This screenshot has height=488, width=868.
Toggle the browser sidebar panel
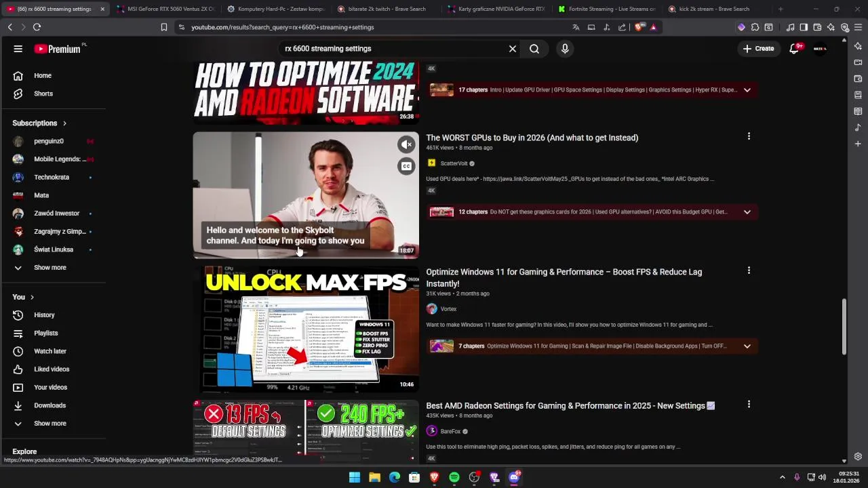click(804, 27)
